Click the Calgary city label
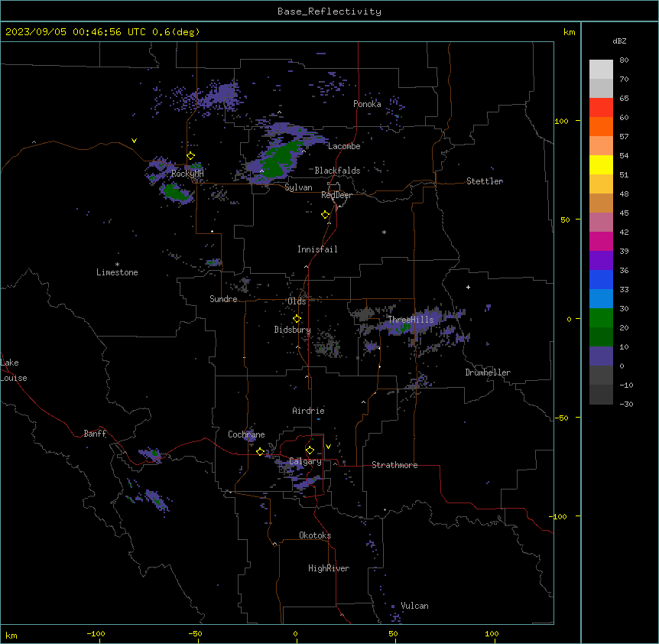This screenshot has width=659, height=644. pyautogui.click(x=306, y=461)
